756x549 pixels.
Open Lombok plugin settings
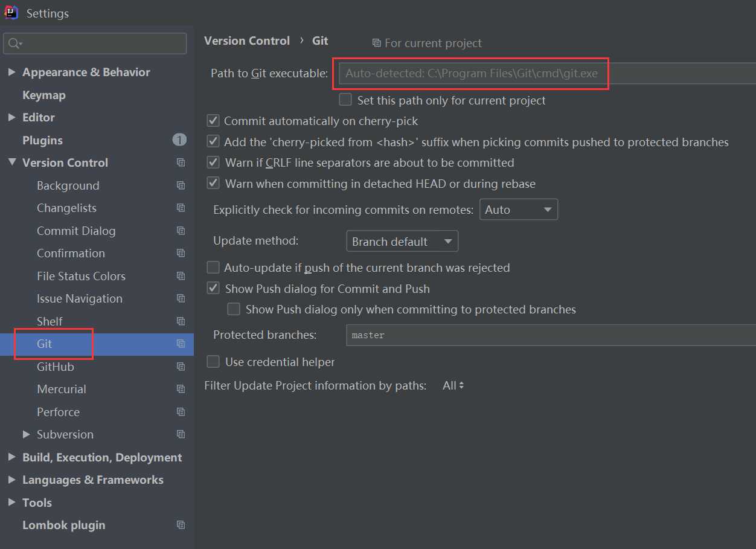pyautogui.click(x=63, y=525)
